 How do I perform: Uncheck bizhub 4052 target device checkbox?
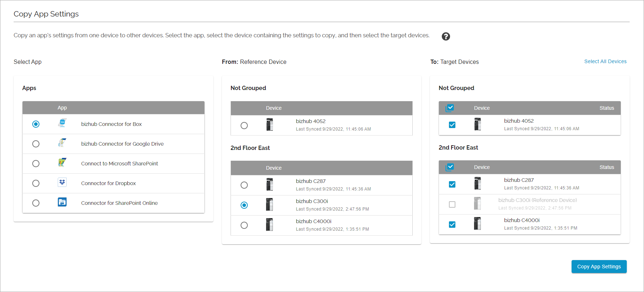(452, 125)
